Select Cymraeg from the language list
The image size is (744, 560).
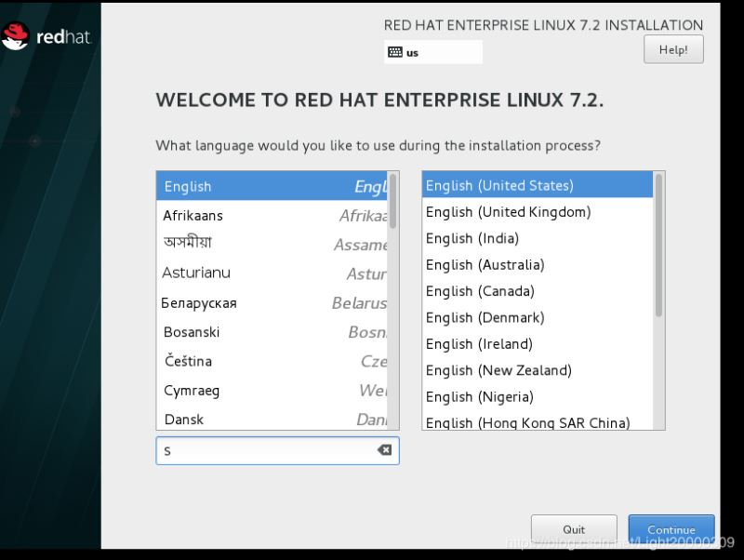coord(192,391)
